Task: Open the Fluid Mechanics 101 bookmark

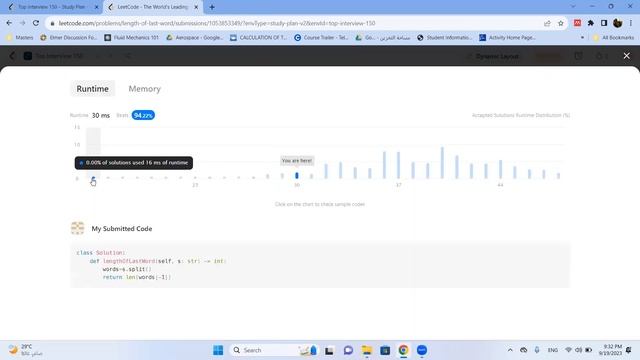Action: 131,38
